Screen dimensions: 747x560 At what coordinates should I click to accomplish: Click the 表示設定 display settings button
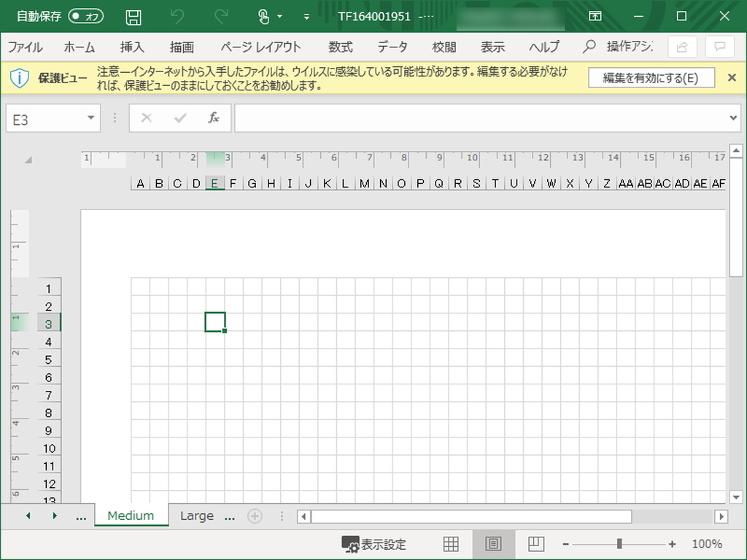pyautogui.click(x=374, y=544)
